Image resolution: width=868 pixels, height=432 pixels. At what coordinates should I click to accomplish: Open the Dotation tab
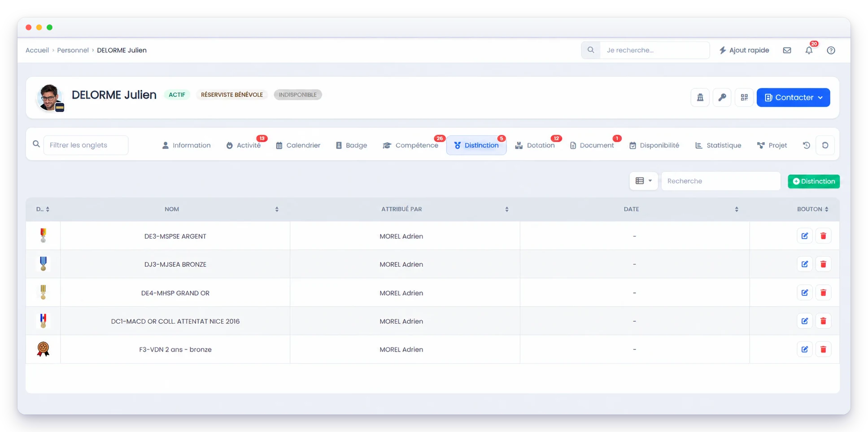tap(535, 145)
